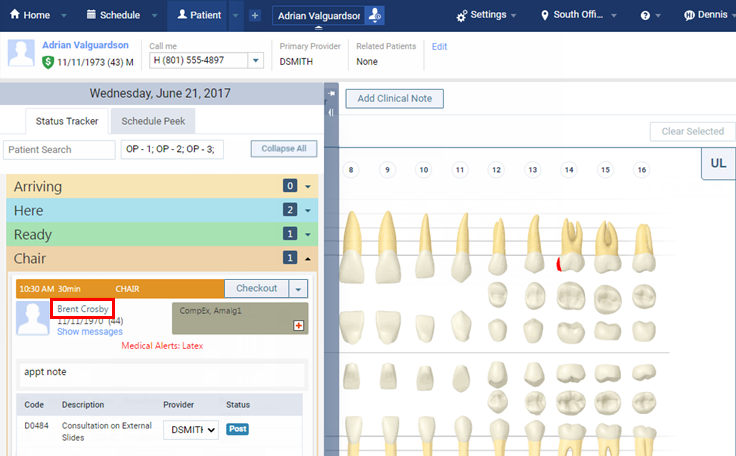
Task: Open the Dennis user menu
Action: click(x=709, y=15)
